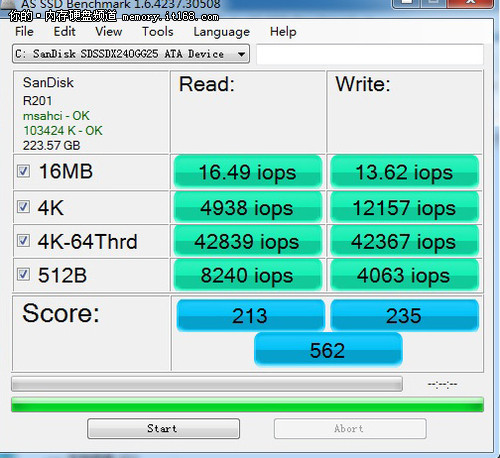The image size is (500, 458).
Task: Click the empty text field beside drive dropdown
Action: pos(370,54)
